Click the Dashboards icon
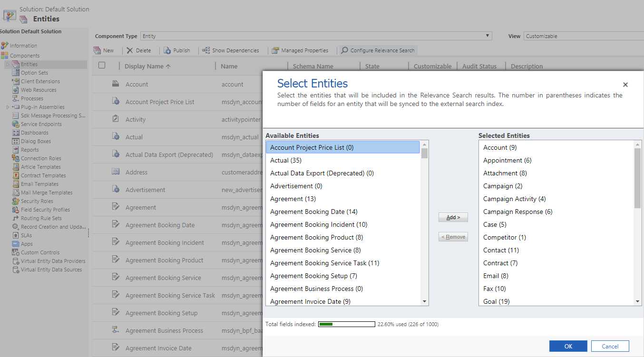Viewport: 644px width, 357px height. [16, 133]
